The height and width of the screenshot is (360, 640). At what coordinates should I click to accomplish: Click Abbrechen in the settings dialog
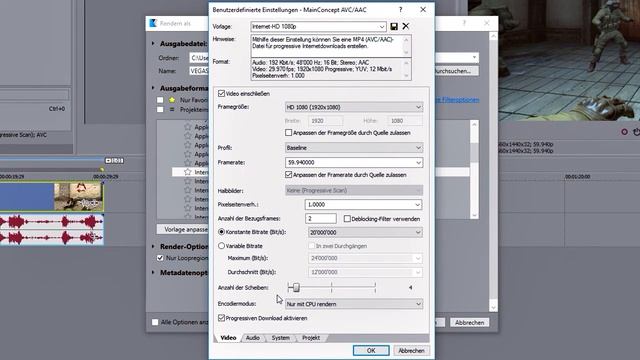point(411,351)
